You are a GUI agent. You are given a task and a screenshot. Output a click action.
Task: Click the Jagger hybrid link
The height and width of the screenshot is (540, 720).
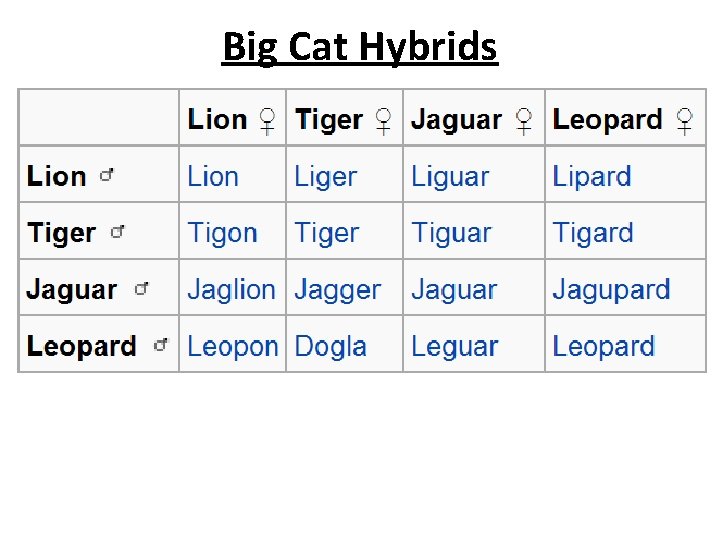coord(338,290)
